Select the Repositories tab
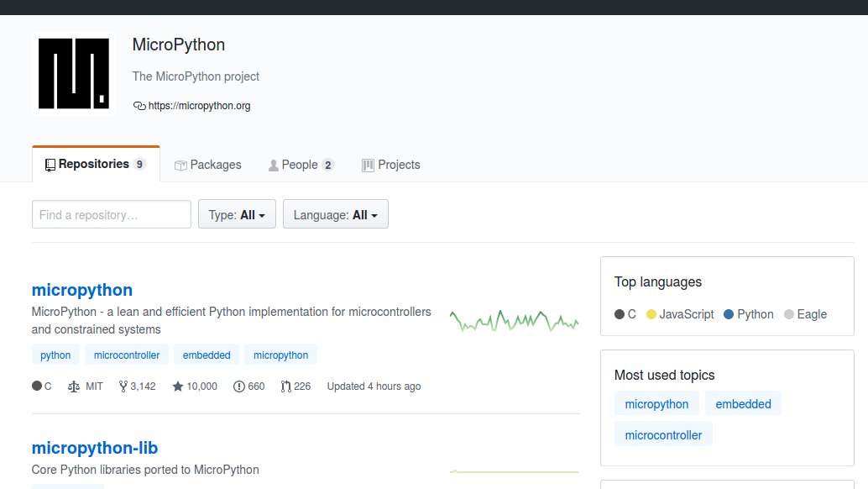Screen dimensions: 868x489 (x=96, y=165)
